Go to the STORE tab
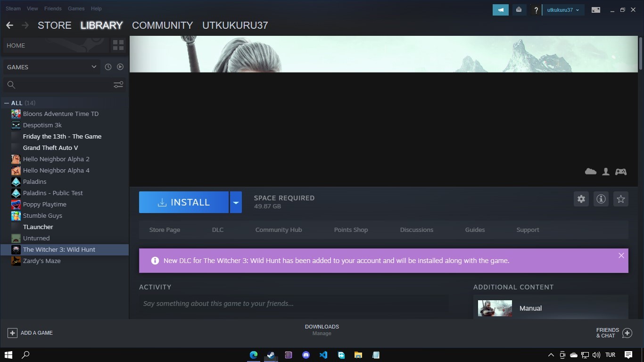 [x=55, y=25]
